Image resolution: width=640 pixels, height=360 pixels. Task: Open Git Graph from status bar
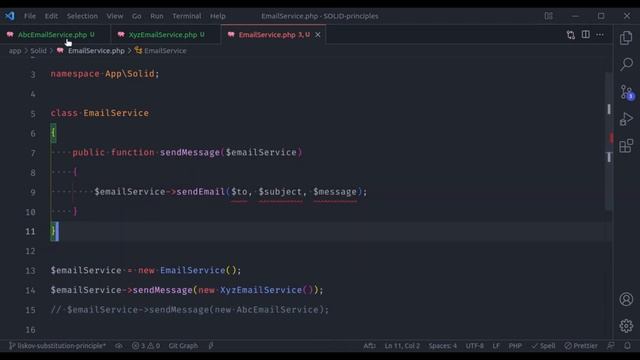[183, 346]
